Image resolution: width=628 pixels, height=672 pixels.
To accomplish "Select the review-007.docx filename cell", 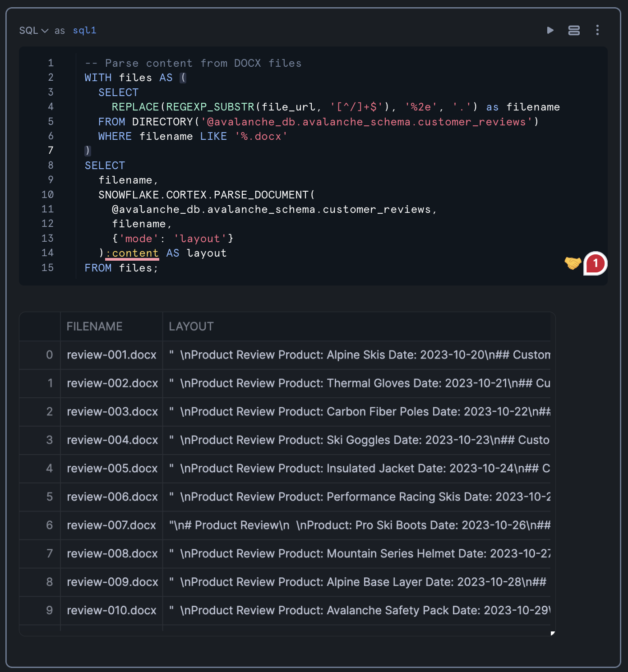I will click(111, 525).
